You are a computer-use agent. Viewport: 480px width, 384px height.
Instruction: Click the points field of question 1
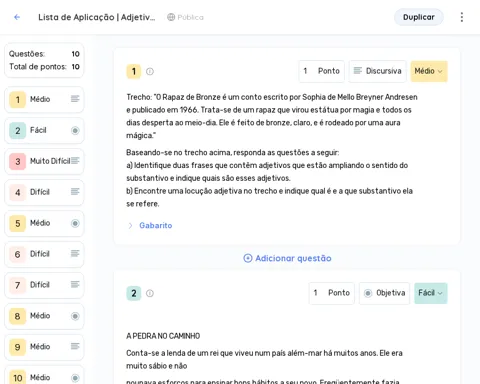coord(321,71)
